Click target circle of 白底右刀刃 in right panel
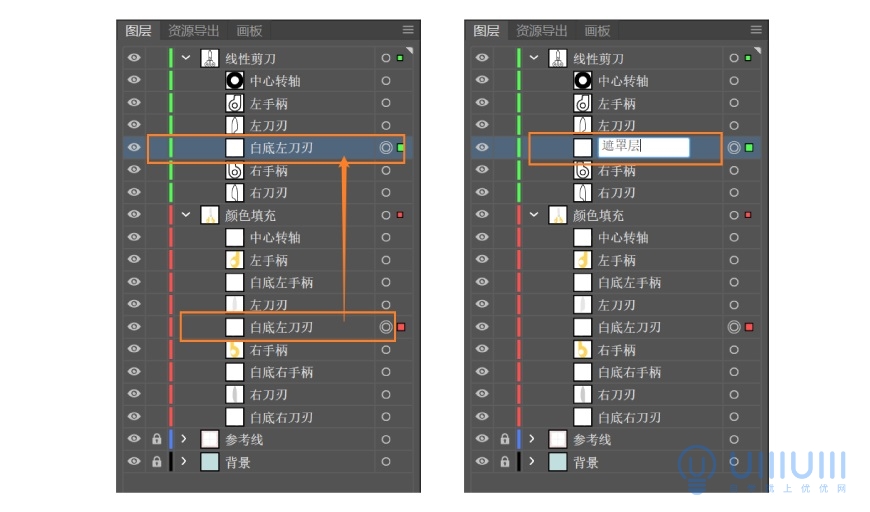Screen dimensions: 870x512 click(x=734, y=417)
